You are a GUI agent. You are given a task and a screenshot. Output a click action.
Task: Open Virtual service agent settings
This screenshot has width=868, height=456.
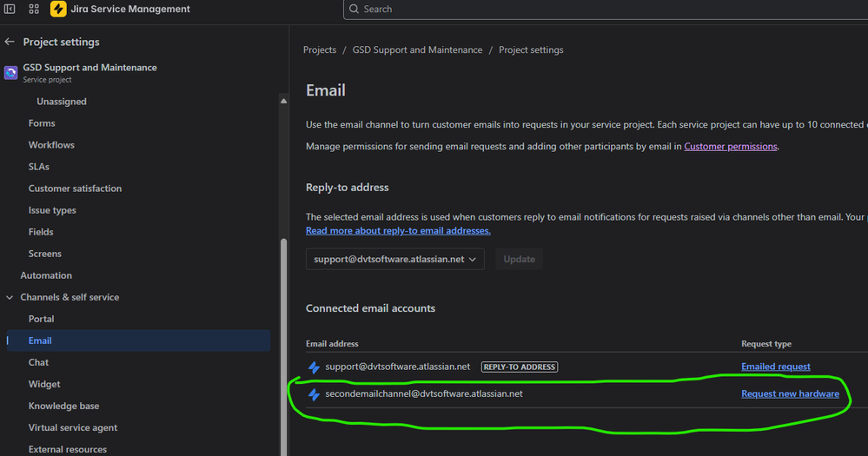[72, 427]
